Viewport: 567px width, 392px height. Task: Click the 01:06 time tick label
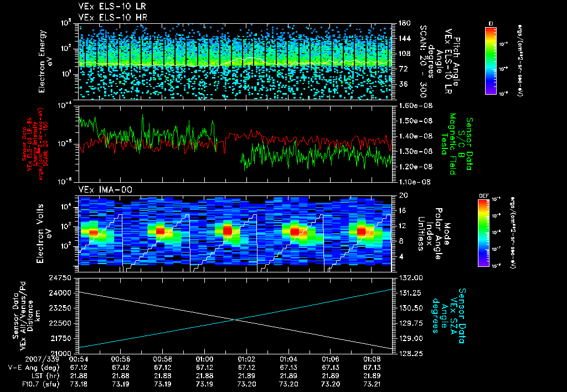[330, 359]
